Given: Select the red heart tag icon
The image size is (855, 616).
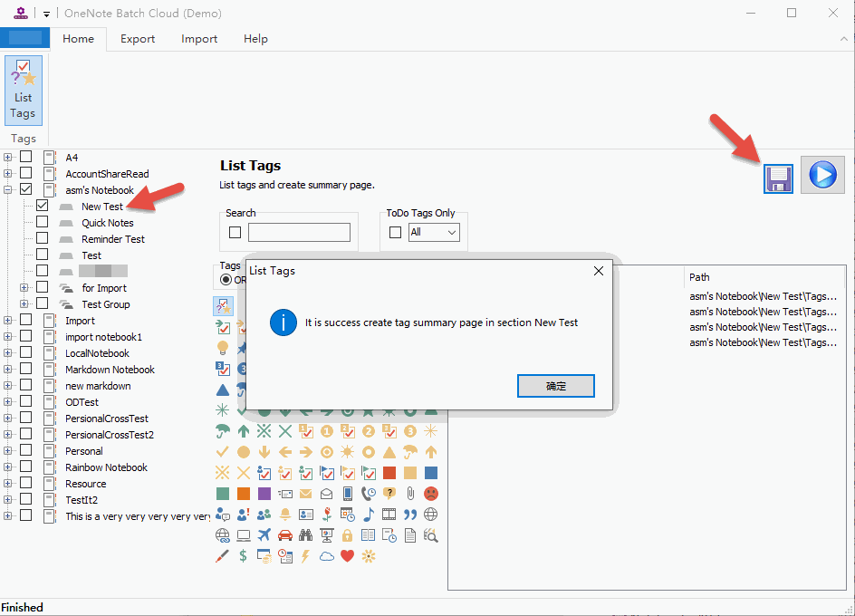Looking at the screenshot, I should click(x=348, y=556).
